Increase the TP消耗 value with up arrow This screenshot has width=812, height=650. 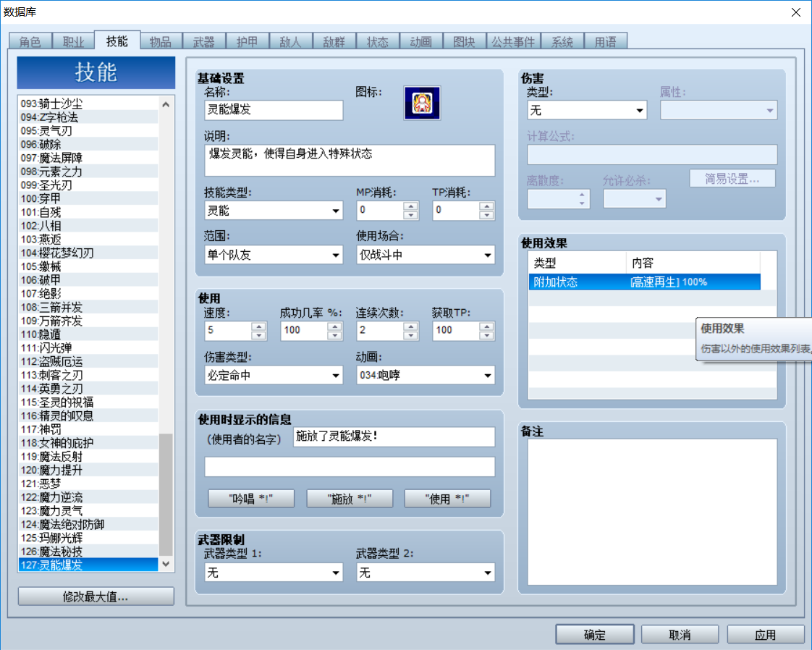(487, 206)
